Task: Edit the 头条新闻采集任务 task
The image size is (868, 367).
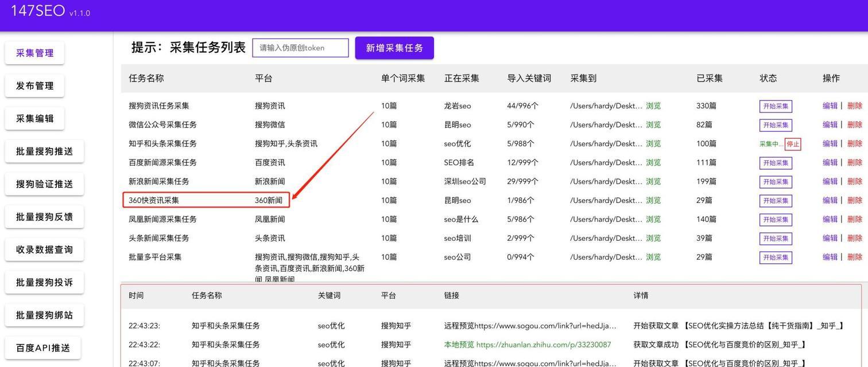Action: 830,238
